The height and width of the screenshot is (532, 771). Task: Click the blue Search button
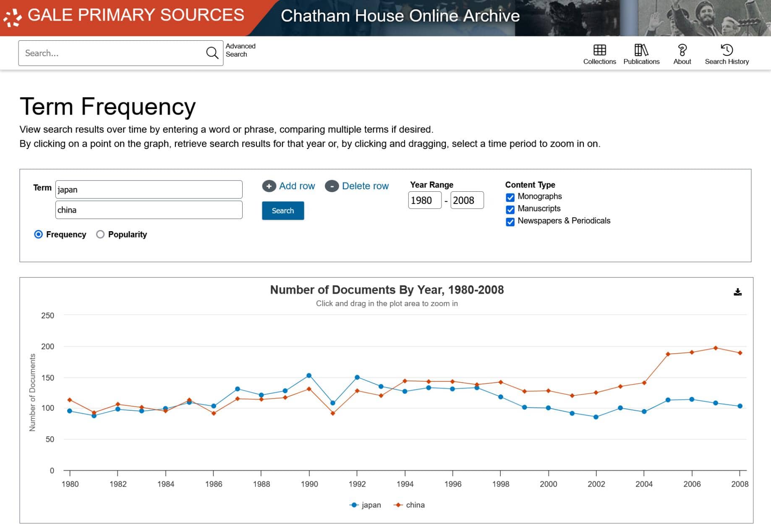point(283,211)
